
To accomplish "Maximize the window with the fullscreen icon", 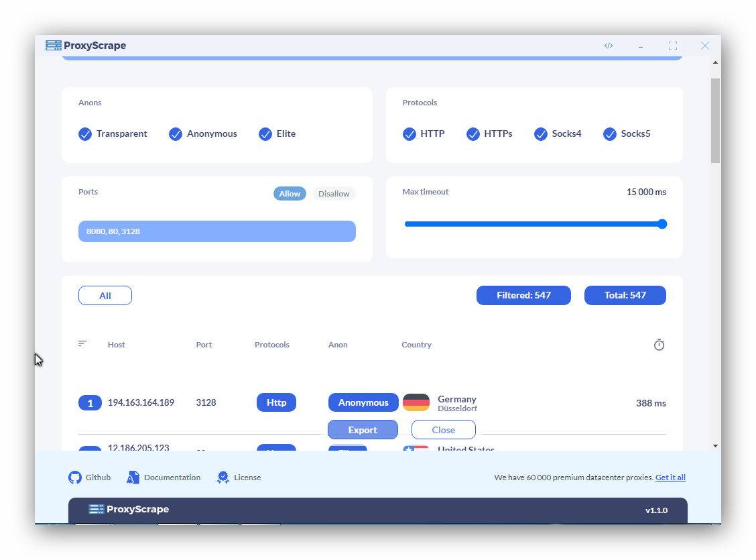I will (673, 46).
